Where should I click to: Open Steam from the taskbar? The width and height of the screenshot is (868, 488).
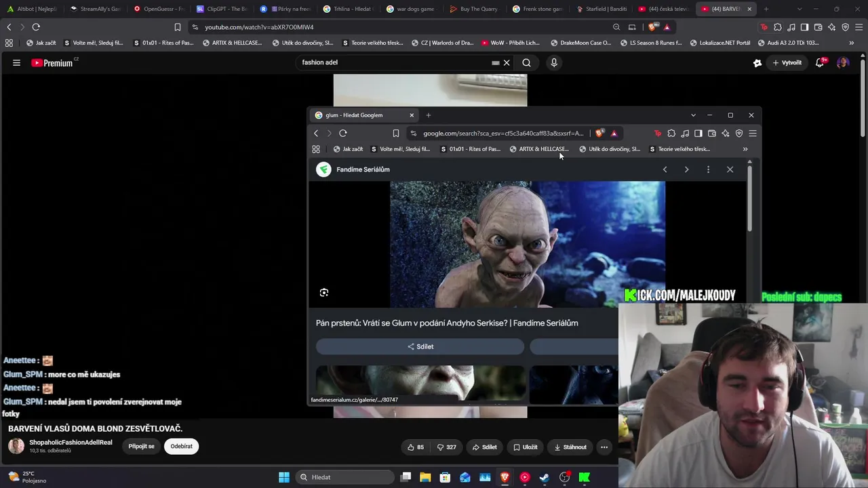tap(545, 477)
